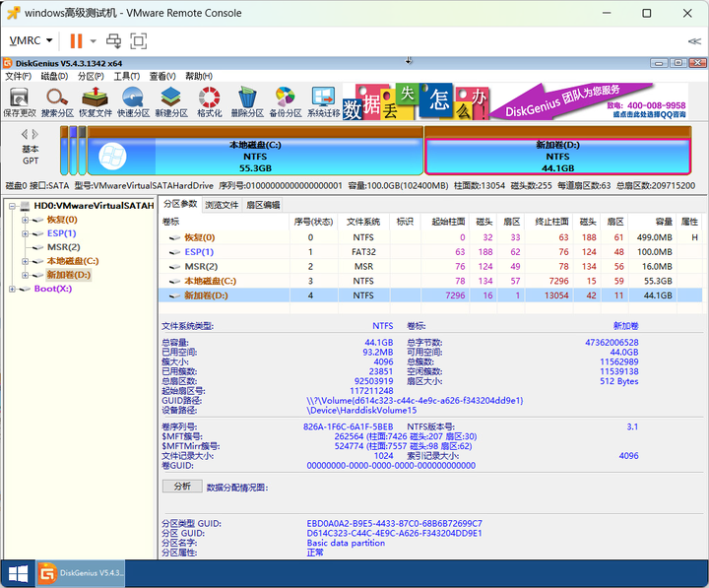Collapse the HD0:VMwareVirtualSATAH tree node
Viewport: 709px width, 588px height.
click(x=12, y=206)
